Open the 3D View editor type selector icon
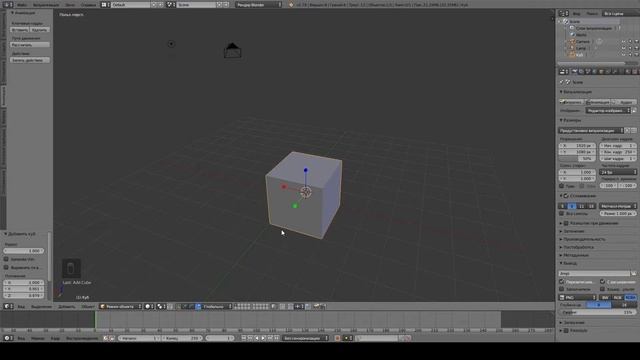The width and height of the screenshot is (640, 360). (x=8, y=306)
